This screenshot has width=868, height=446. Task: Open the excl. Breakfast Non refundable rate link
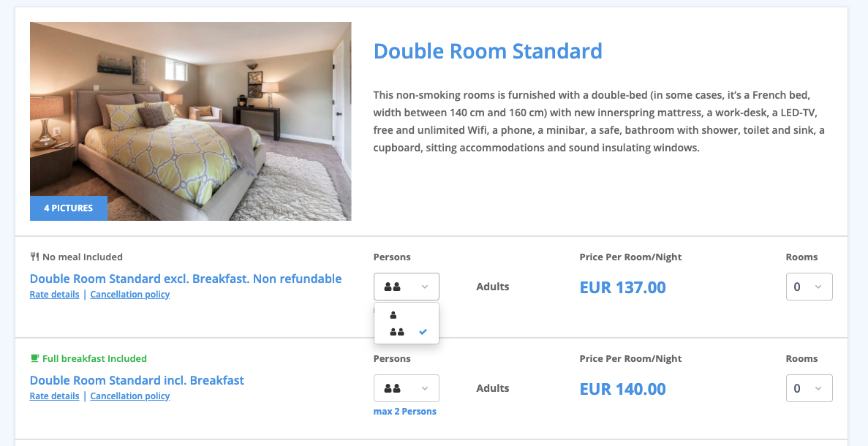186,279
